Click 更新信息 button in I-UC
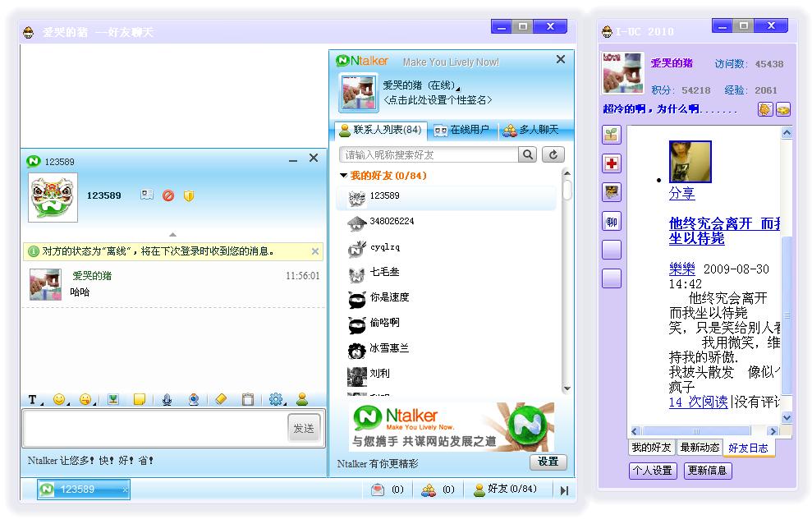Viewport: 812px width, 524px height. (x=708, y=470)
